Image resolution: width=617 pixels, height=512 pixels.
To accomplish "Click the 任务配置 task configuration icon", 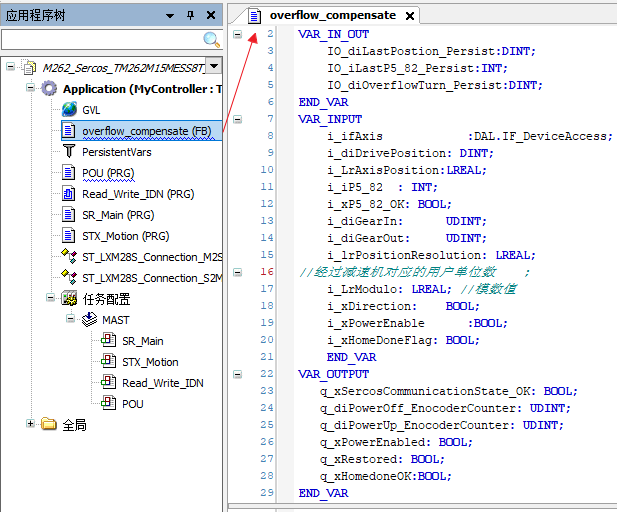I will click(69, 298).
